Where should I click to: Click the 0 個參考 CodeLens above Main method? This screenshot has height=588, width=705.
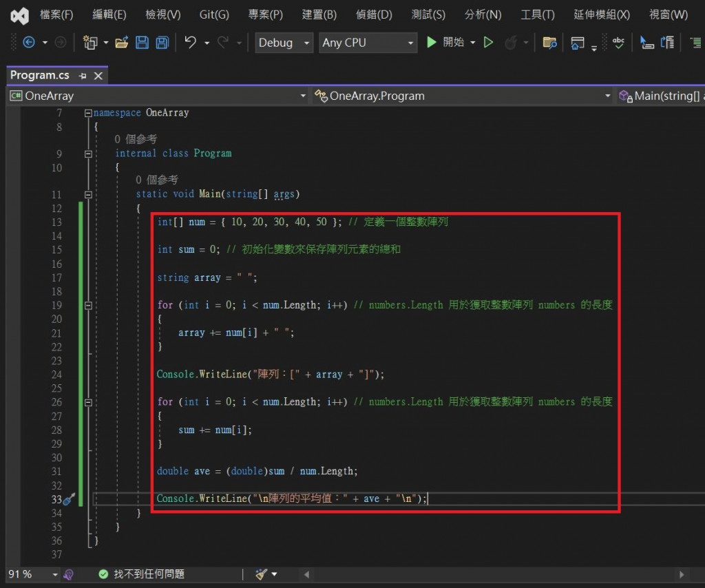click(157, 180)
